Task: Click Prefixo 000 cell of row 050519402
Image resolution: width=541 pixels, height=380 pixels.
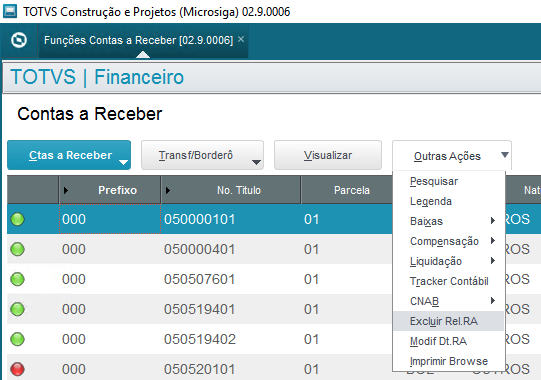Action: pos(110,339)
